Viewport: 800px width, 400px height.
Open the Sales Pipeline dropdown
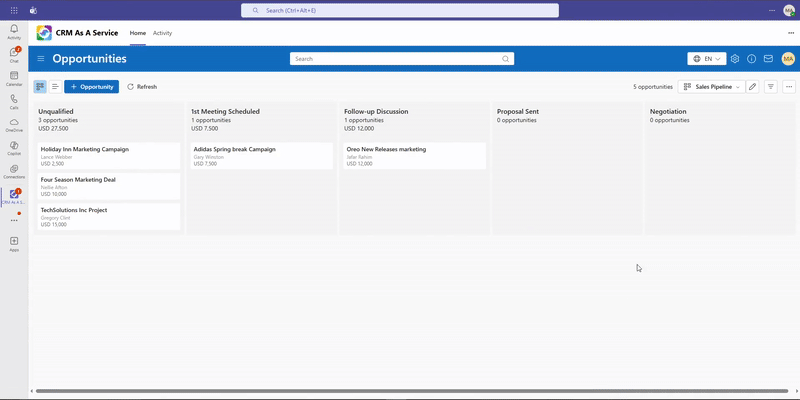pos(711,87)
